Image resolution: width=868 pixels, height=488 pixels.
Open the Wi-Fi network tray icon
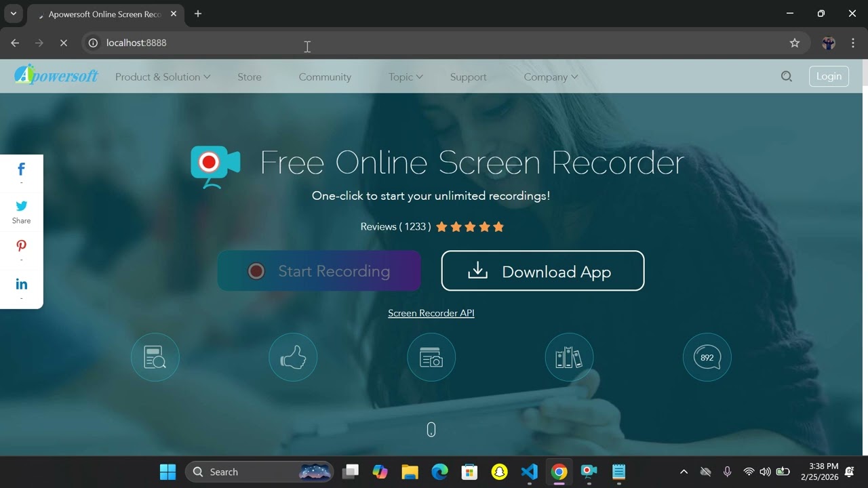(749, 472)
